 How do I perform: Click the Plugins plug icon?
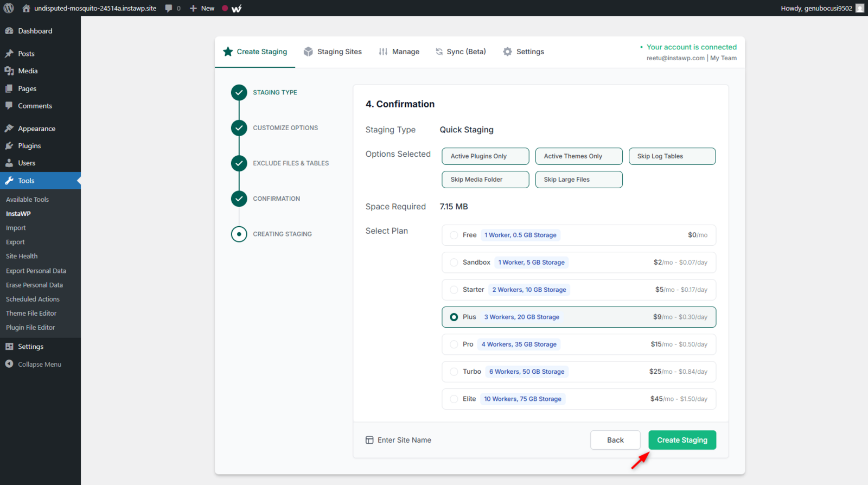point(9,146)
